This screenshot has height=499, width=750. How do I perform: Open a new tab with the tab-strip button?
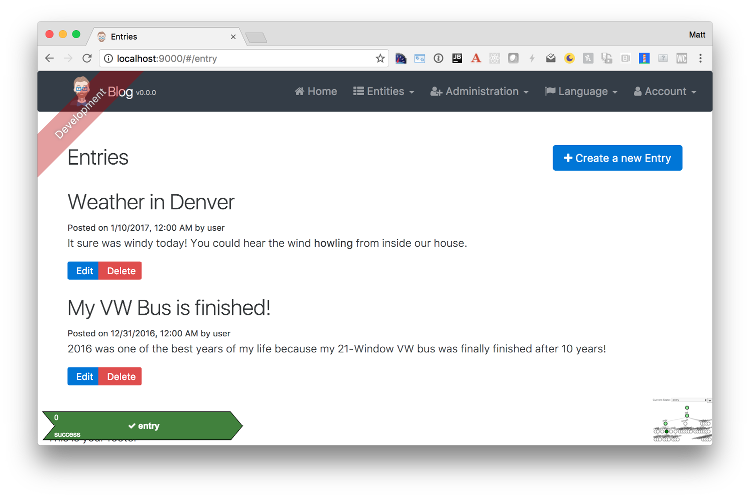point(256,37)
